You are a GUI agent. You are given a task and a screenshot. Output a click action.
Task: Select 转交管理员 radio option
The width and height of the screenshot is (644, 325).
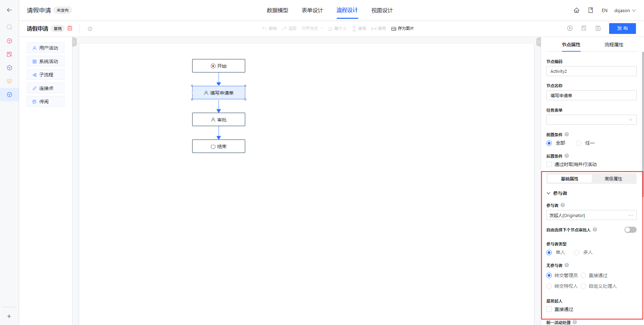click(x=549, y=275)
